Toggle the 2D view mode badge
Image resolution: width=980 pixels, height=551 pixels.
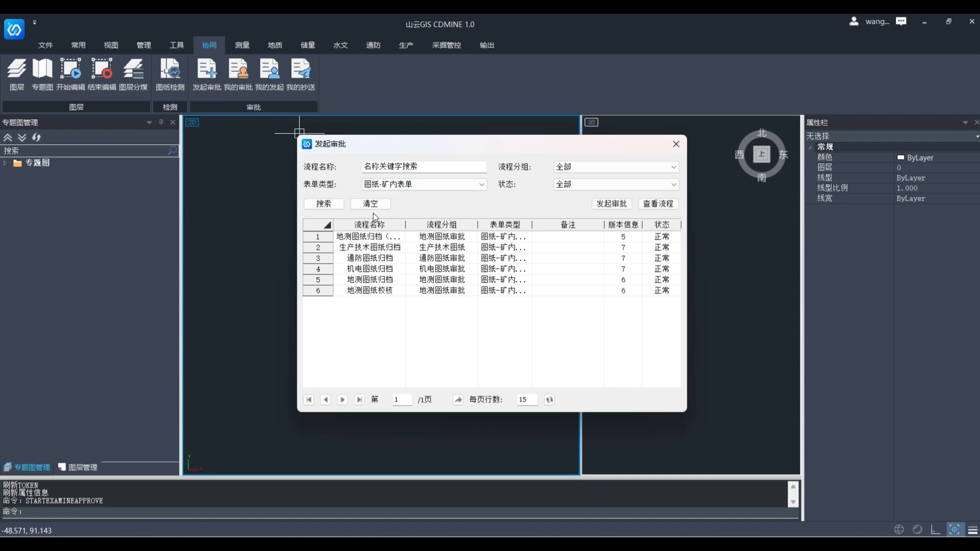pos(192,122)
